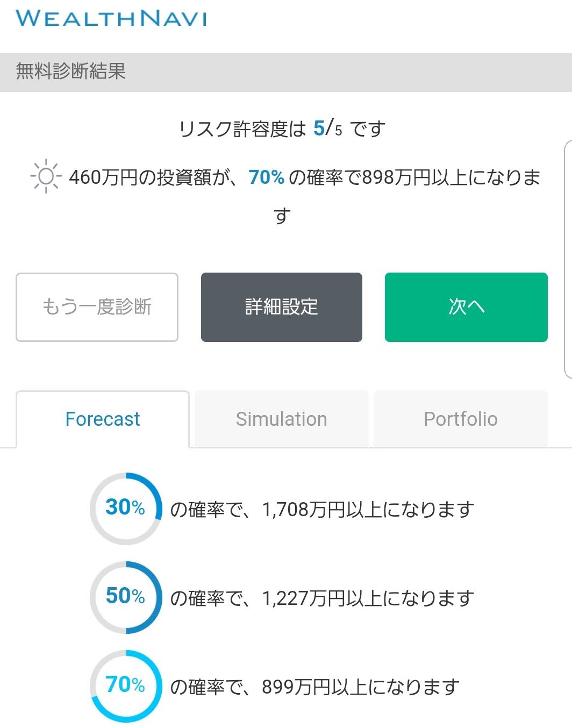Click the 1,708万円以上 forecast text
This screenshot has width=572, height=728.
click(321, 509)
